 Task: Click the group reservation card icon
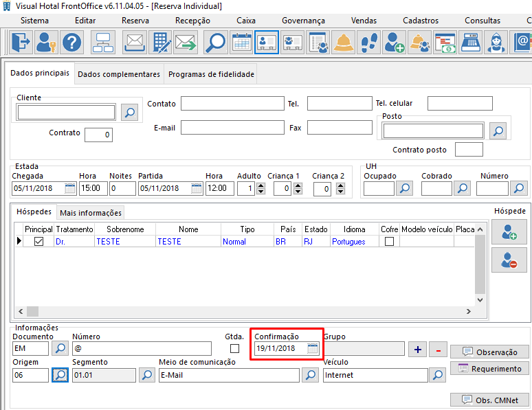click(x=293, y=43)
